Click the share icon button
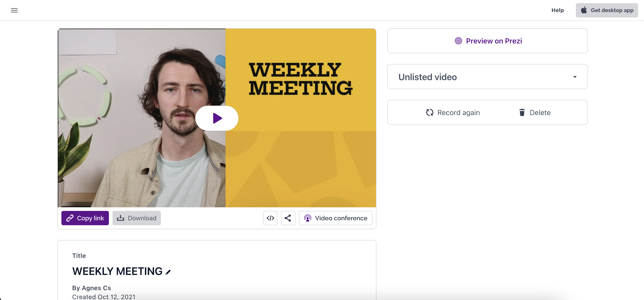644x300 pixels. 288,218
